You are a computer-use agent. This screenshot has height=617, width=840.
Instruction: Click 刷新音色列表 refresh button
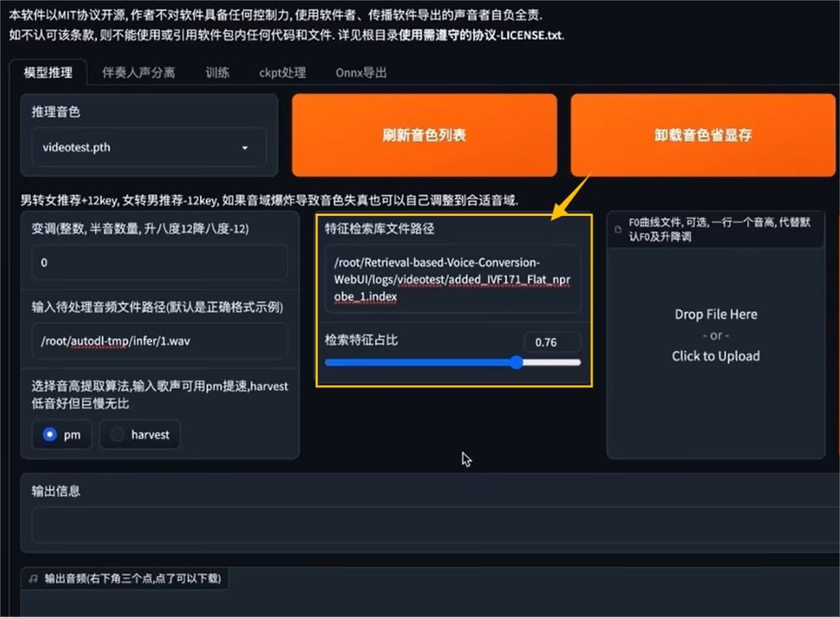pos(424,135)
